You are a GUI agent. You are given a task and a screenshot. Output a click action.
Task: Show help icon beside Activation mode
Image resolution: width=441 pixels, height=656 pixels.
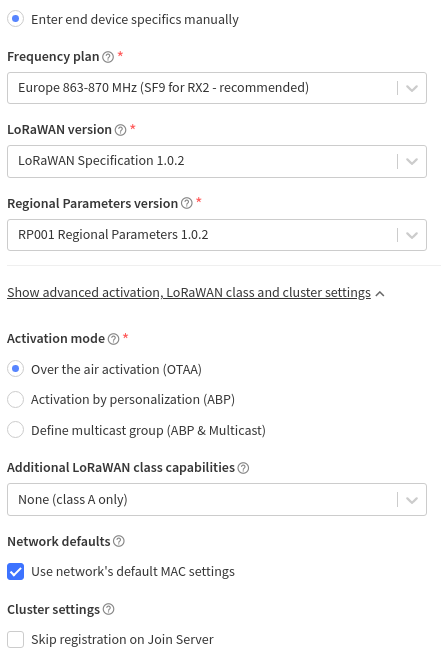[x=113, y=339]
